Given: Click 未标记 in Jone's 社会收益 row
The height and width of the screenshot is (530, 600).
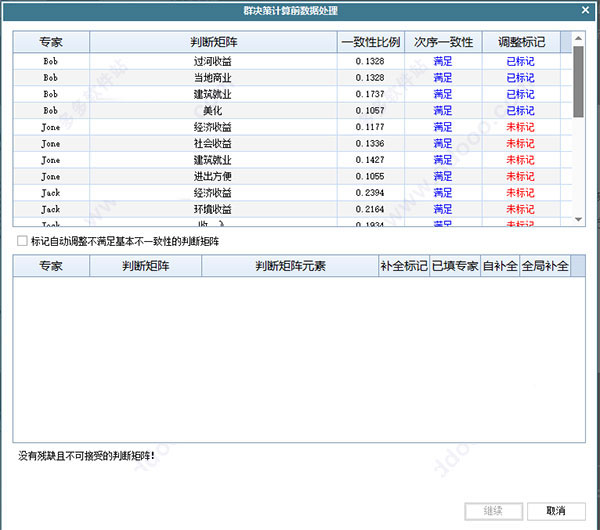Looking at the screenshot, I should pos(520,144).
